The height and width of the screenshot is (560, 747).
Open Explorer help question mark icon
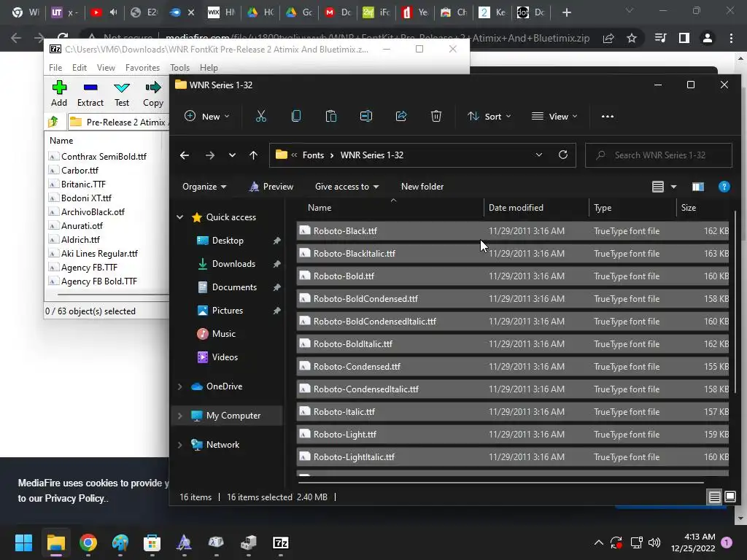[x=724, y=187]
